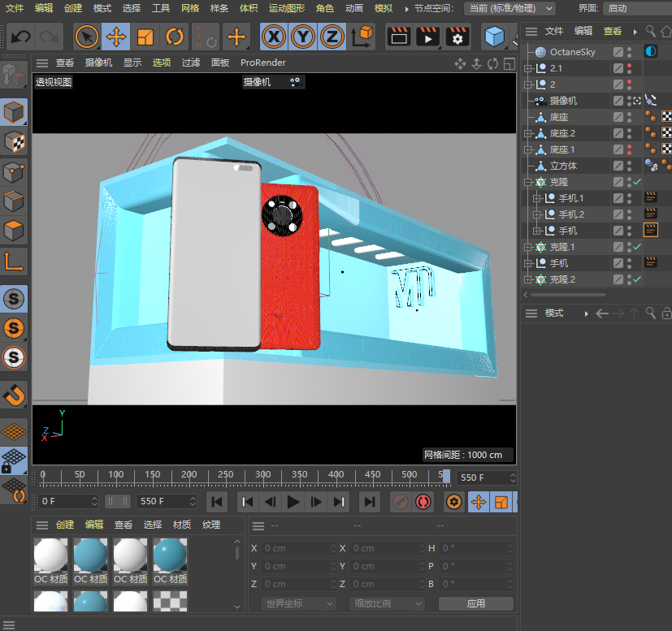Open the 世界坐标 coordinate dropdown
The image size is (672, 631).
point(298,603)
